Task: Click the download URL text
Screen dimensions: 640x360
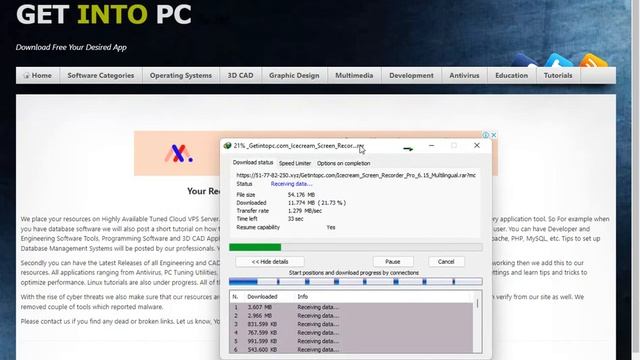Action: point(356,175)
